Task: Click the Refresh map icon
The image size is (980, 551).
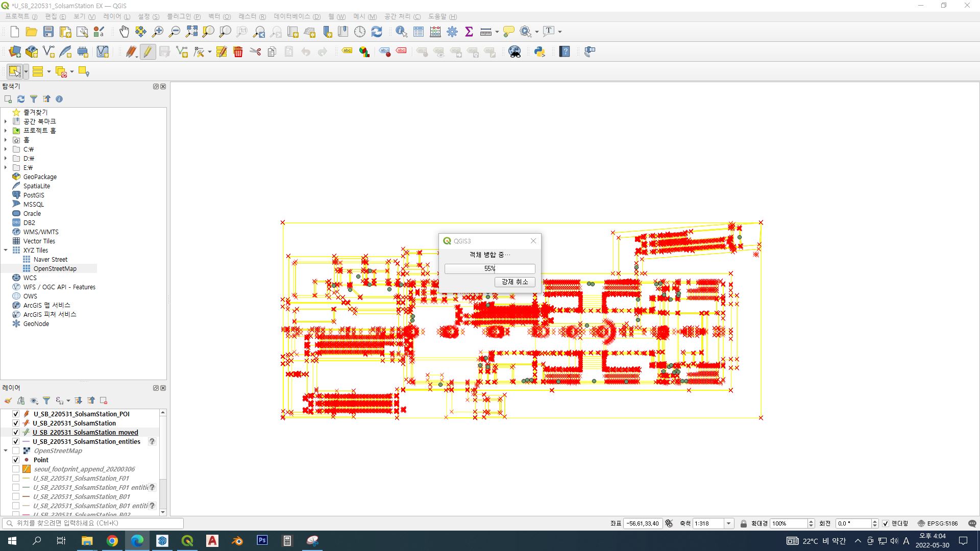Action: [x=377, y=32]
